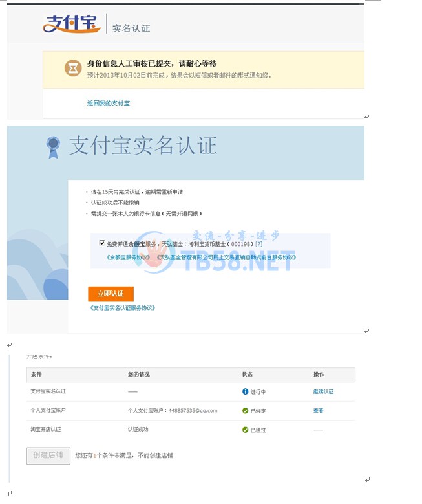Open the 《余额宝服务协议》 link
The width and height of the screenshot is (422, 504).
128,257
